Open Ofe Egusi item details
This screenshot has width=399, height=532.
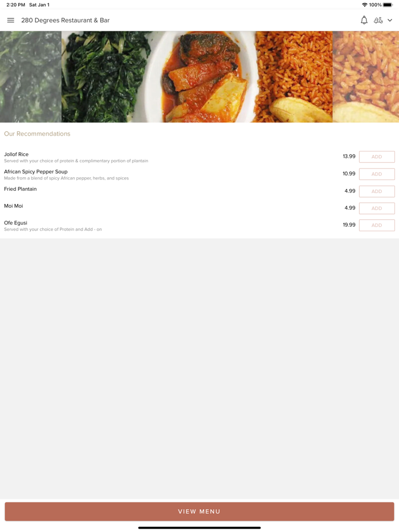pos(15,223)
